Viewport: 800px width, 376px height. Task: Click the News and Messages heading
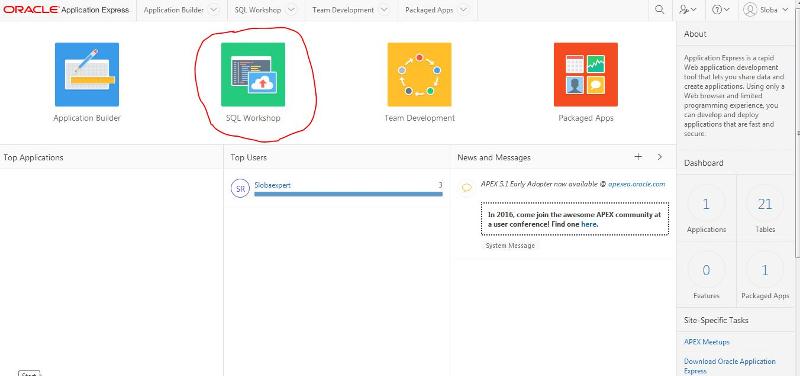point(494,157)
